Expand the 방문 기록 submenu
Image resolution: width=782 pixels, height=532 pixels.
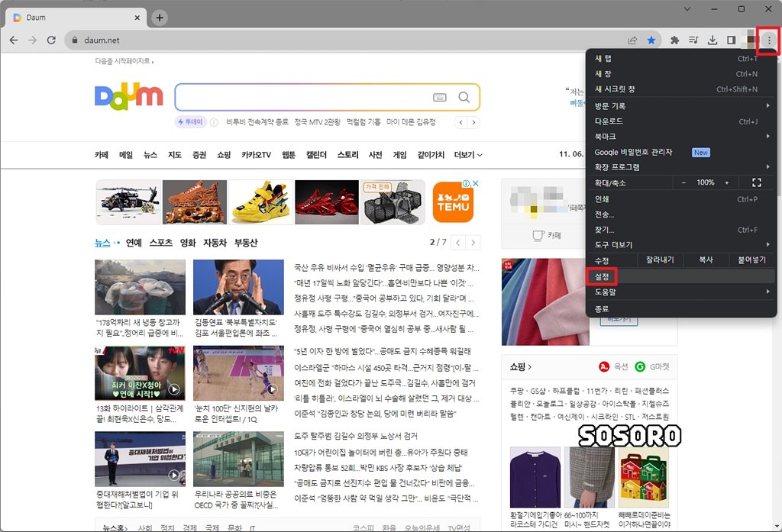coord(680,105)
